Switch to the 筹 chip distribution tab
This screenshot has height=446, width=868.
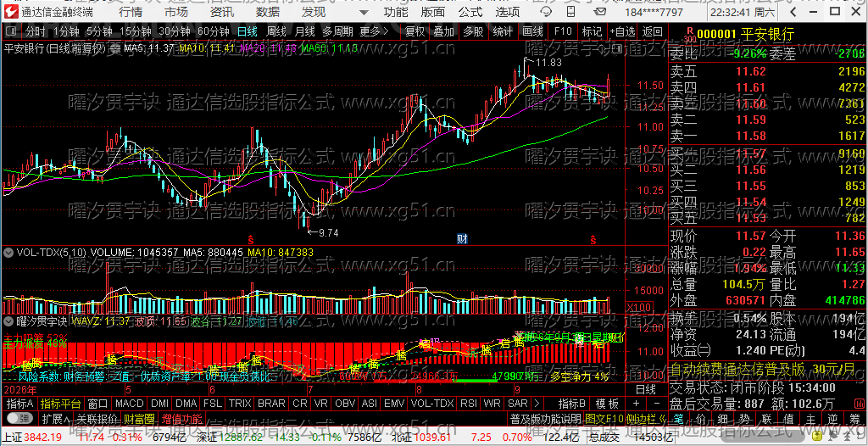pyautogui.click(x=854, y=419)
